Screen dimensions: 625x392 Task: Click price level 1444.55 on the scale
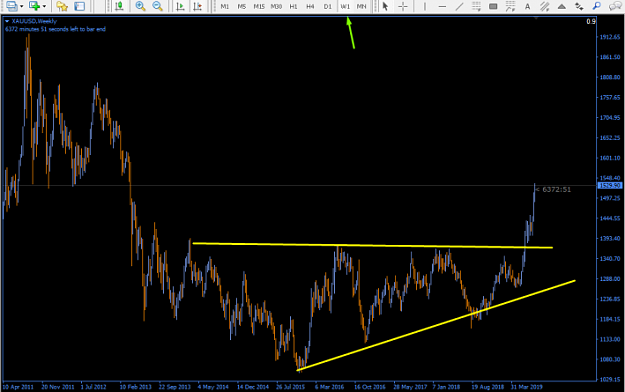tap(610, 219)
